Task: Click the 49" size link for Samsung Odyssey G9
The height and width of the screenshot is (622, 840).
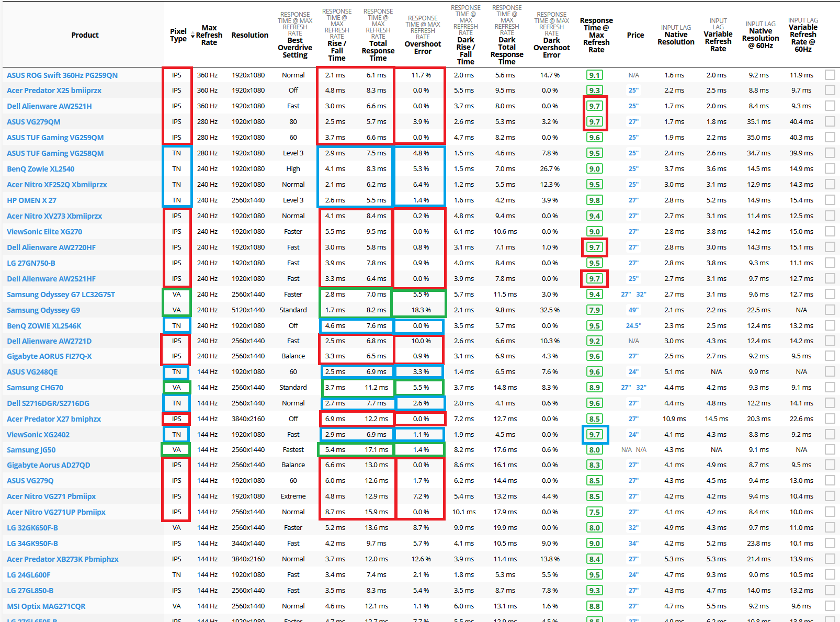Action: click(633, 310)
